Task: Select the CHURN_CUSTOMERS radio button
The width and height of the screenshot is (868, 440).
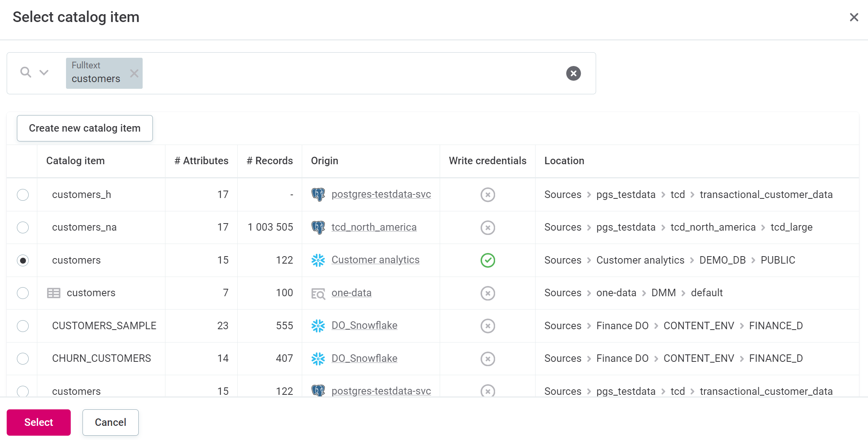Action: (x=23, y=359)
